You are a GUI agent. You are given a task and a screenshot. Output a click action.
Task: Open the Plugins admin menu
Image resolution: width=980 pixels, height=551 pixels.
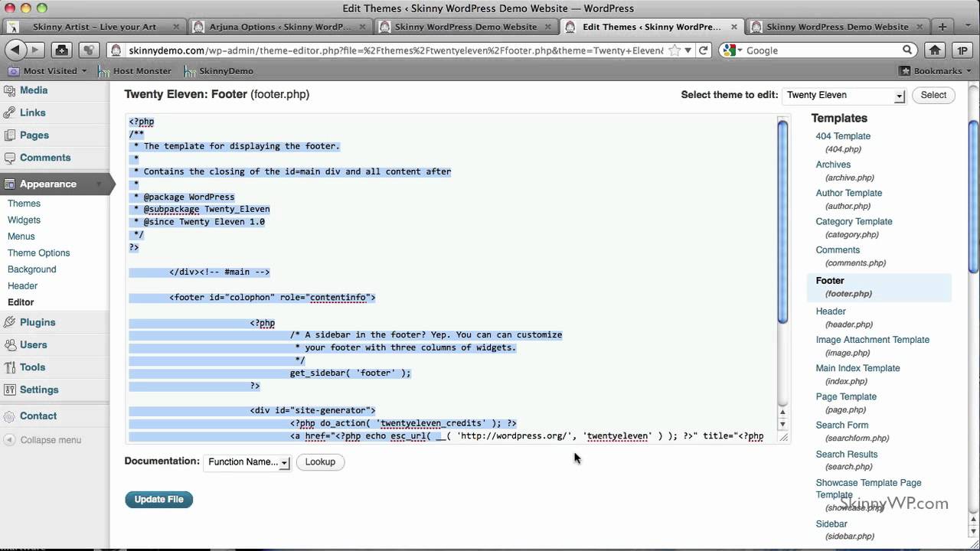(38, 322)
